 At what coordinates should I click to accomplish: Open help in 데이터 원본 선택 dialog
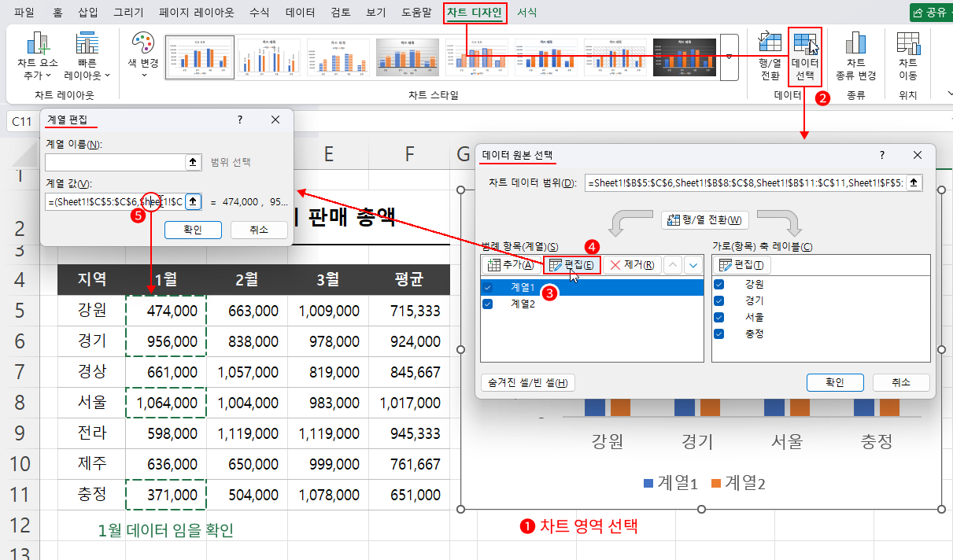pos(882,155)
